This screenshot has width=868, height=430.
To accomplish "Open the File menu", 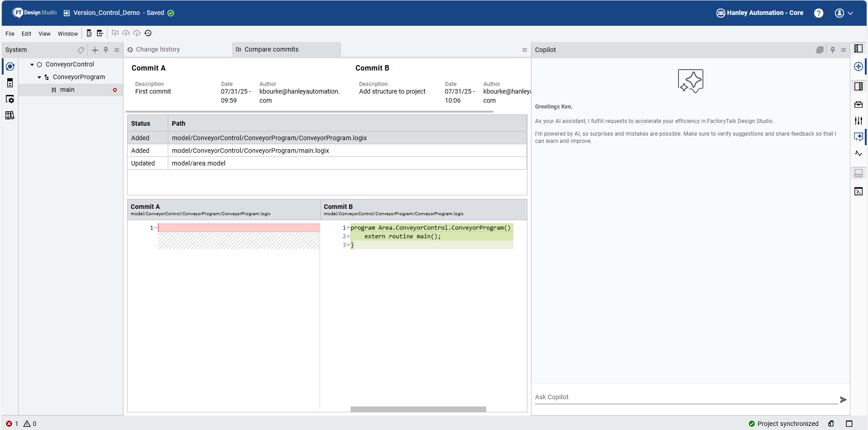I will coord(10,34).
